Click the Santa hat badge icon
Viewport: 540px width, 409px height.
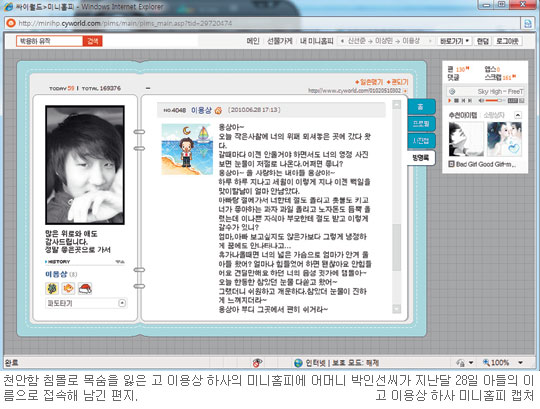[85, 288]
